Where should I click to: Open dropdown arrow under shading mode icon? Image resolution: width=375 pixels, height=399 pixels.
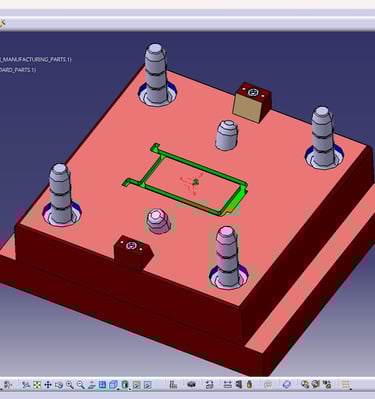click(x=129, y=389)
